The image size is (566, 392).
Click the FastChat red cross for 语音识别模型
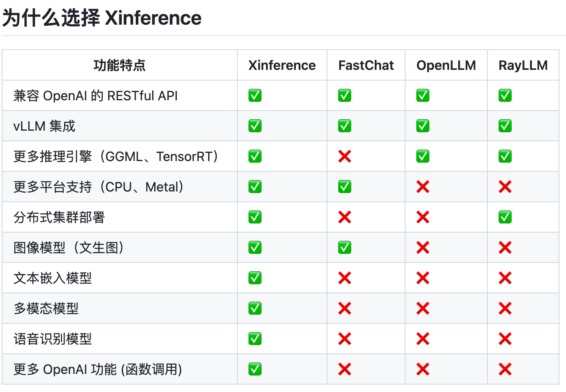345,339
